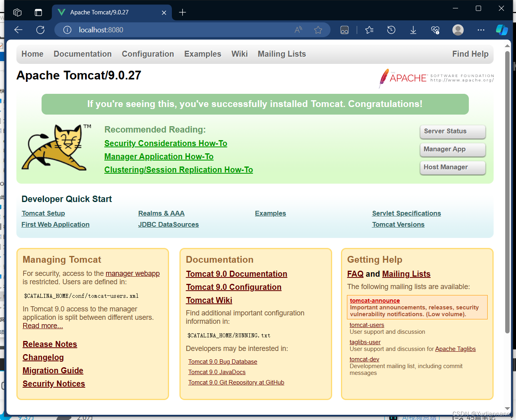Open Configuration in the navigation bar
This screenshot has height=420, width=516.
(148, 54)
